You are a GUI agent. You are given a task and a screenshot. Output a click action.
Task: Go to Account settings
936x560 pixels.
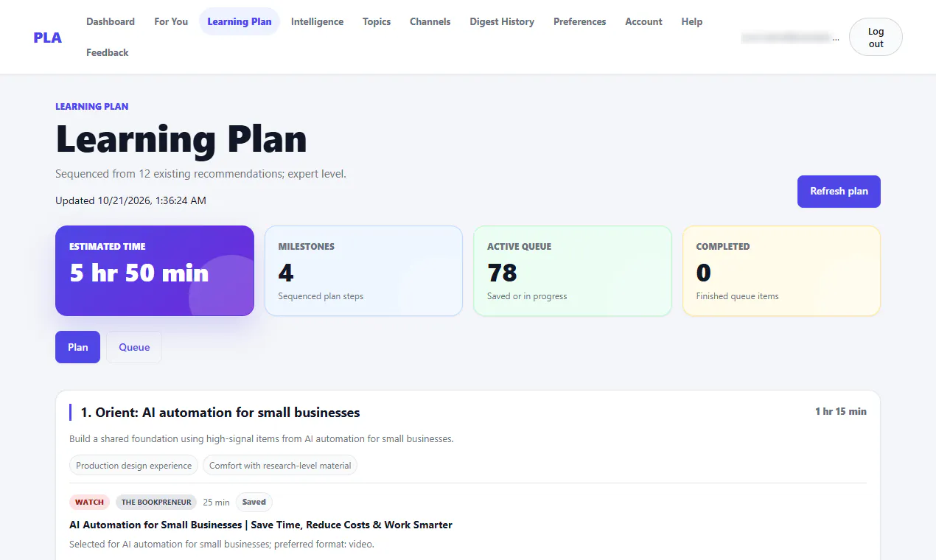[643, 21]
